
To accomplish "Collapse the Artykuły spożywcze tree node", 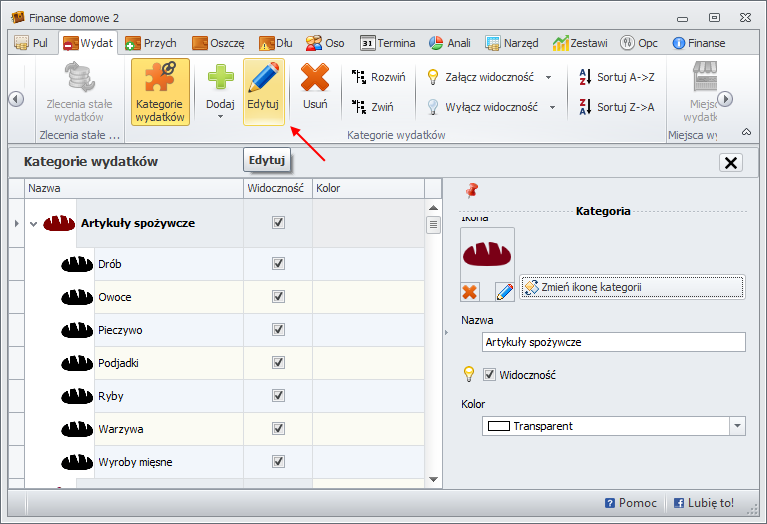I will tap(33, 224).
